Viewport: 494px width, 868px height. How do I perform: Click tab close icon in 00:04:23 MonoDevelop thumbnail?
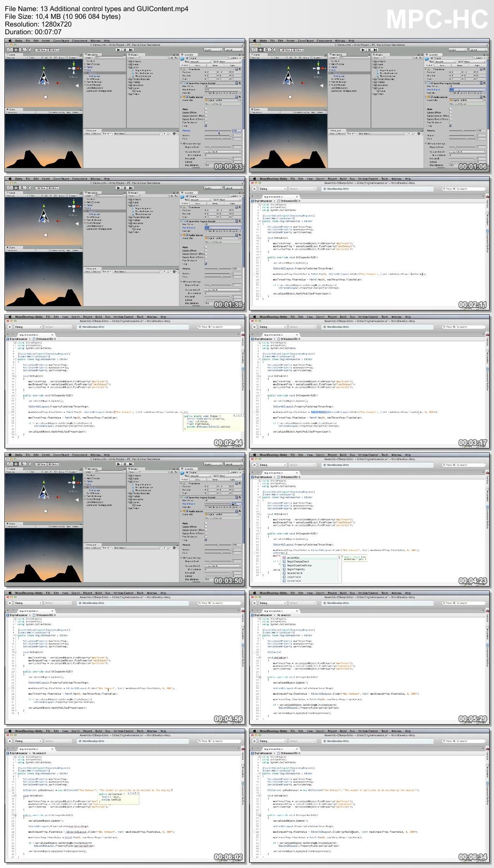[x=297, y=473]
